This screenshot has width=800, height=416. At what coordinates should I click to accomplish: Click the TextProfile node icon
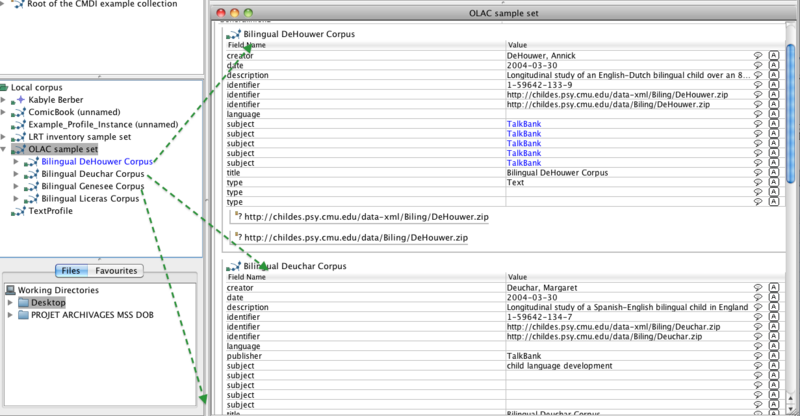coord(18,211)
